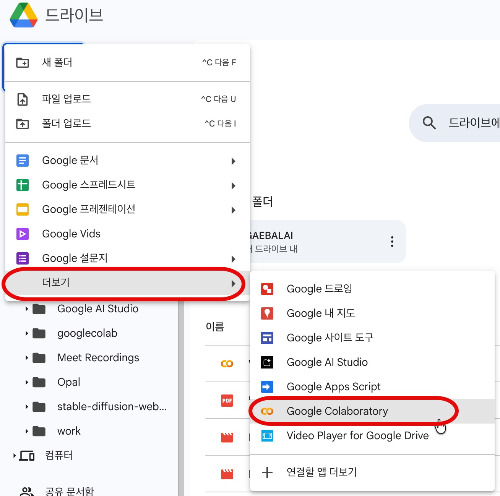Sort by the 이름 column header
Screen dimensions: 500x496
pos(215,327)
